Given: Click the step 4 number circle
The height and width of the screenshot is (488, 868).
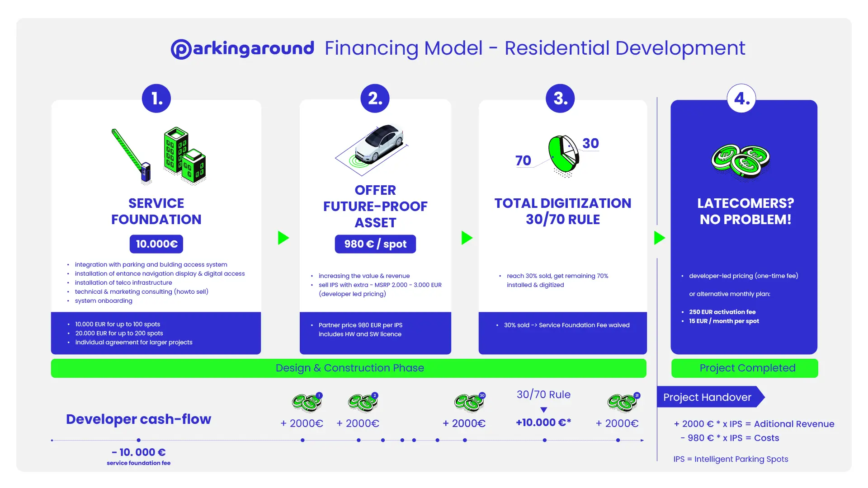Looking at the screenshot, I should [741, 99].
